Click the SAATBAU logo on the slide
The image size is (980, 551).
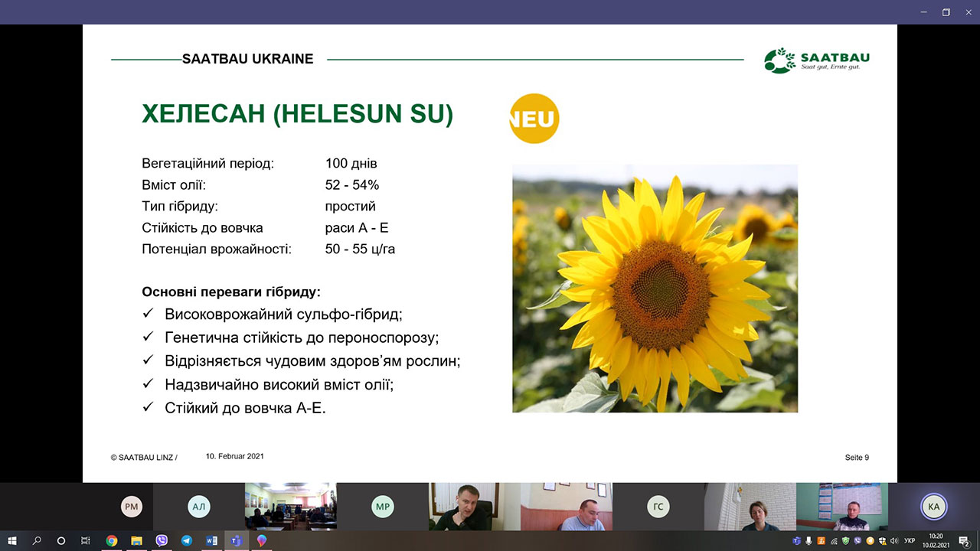pos(816,60)
